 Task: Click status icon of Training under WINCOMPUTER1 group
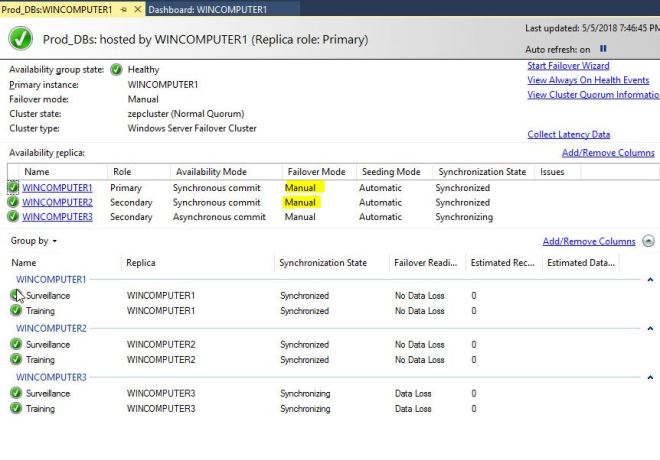point(16,311)
